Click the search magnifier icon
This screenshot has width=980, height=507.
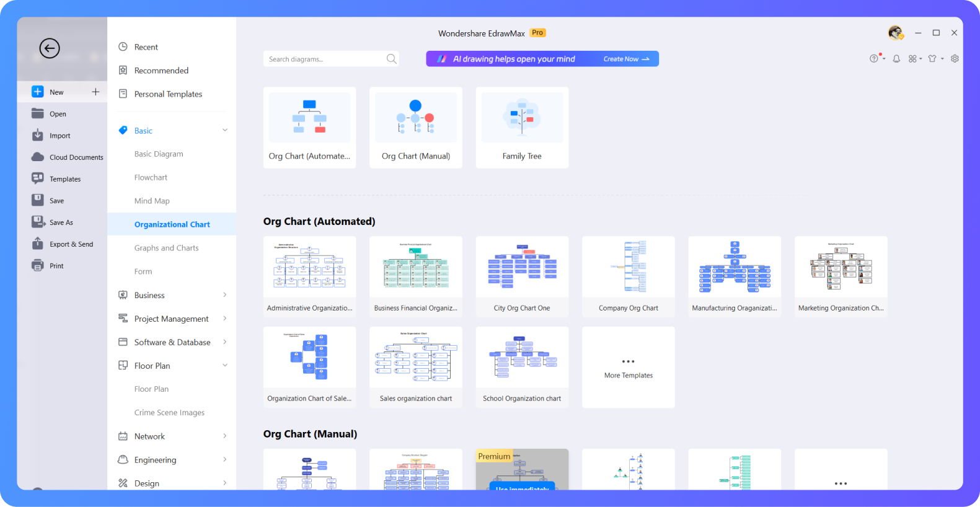click(x=391, y=59)
